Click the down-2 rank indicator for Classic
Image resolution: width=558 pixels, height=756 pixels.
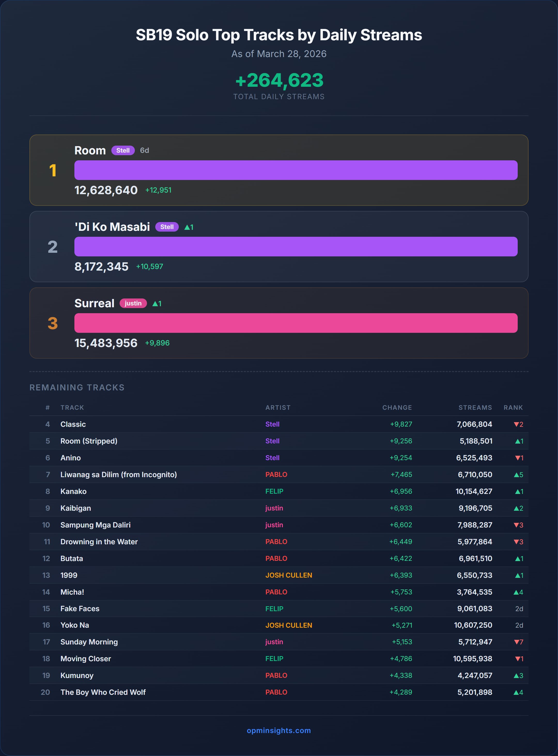[518, 424]
